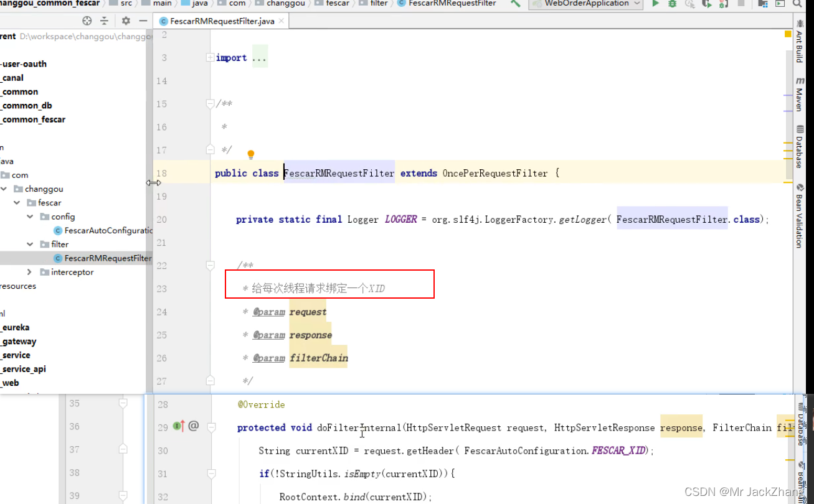The width and height of the screenshot is (814, 504).
Task: Click the locate-in-project crosshair icon
Action: click(x=87, y=21)
